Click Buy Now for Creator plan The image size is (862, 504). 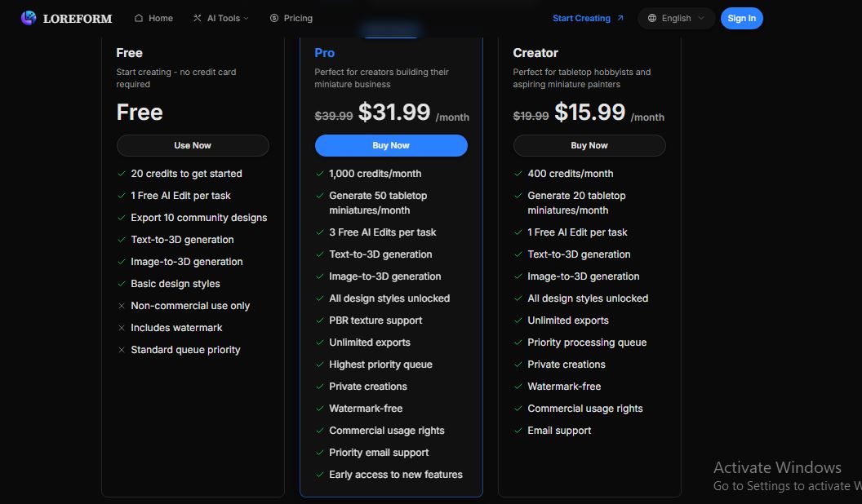click(x=589, y=145)
